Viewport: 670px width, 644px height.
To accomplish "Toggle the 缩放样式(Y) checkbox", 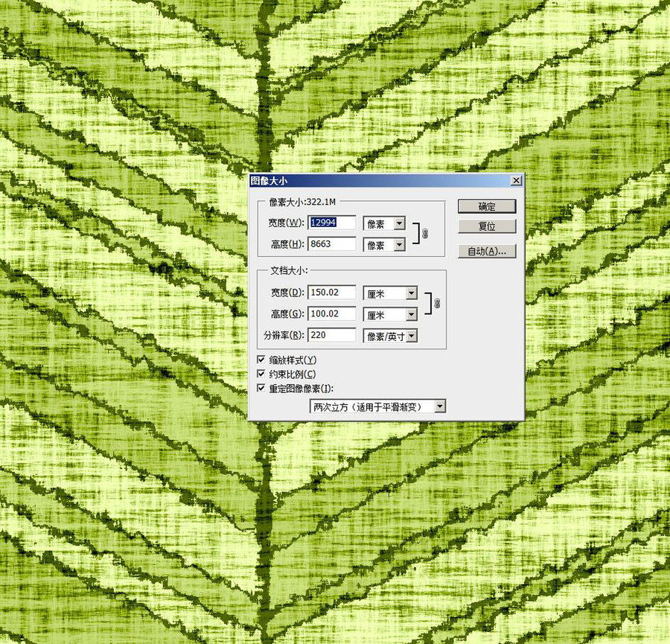I will pos(261,360).
